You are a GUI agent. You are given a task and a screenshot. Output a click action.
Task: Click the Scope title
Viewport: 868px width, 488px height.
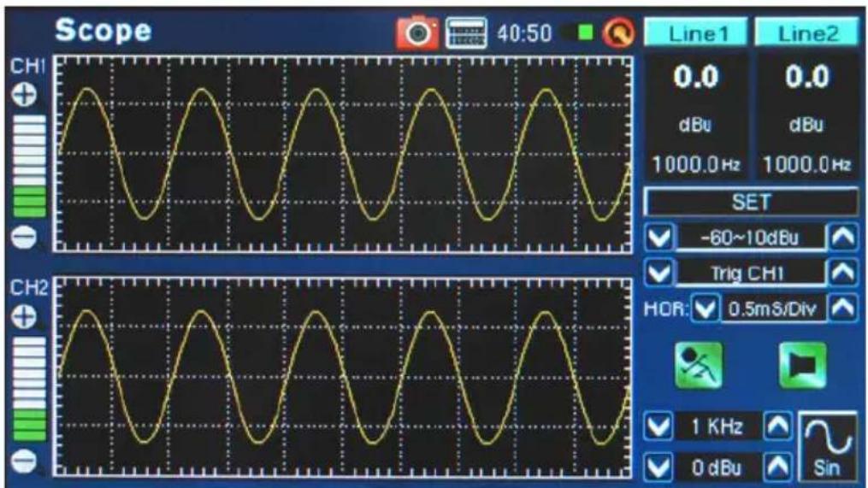point(103,30)
